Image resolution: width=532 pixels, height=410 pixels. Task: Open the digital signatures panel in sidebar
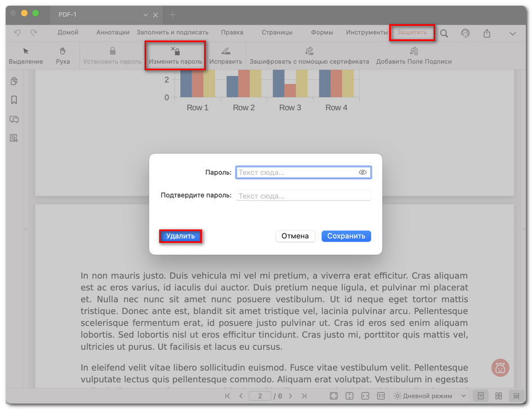tap(14, 138)
